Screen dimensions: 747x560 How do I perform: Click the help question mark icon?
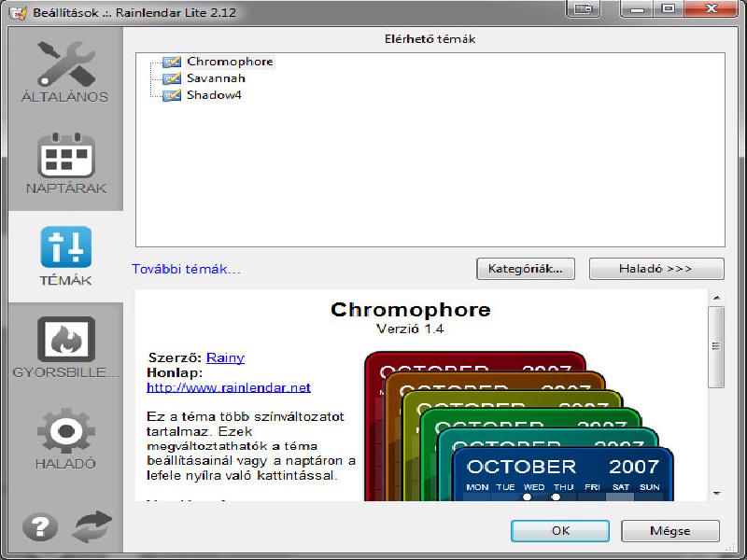pyautogui.click(x=40, y=526)
